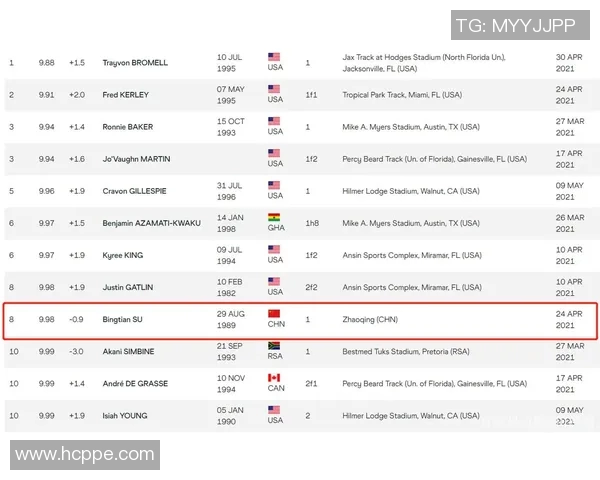Click the USA flag in Justin Gatlin's row
Viewport: 600px width, 480px height.
[274, 281]
